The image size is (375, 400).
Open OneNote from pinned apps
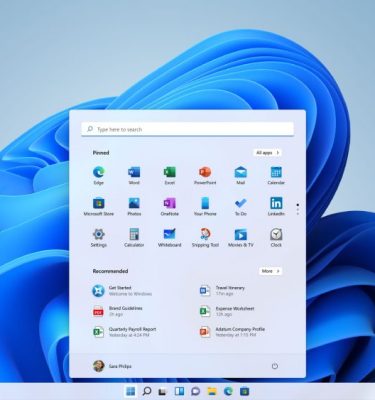pos(170,207)
